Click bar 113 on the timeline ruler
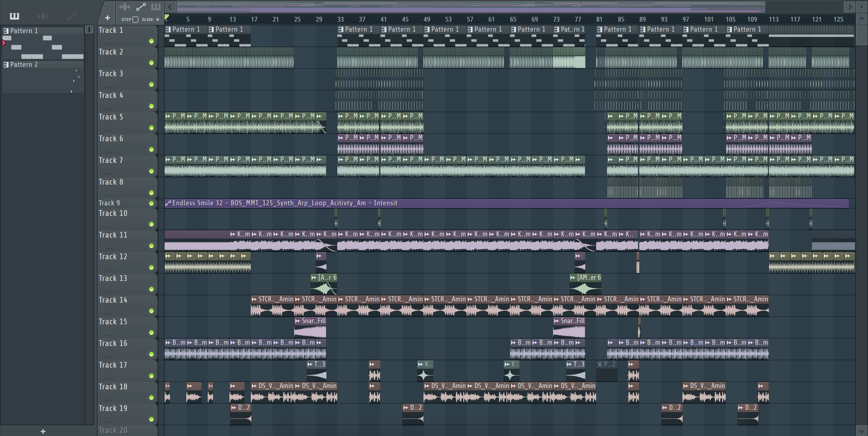The image size is (868, 436). tap(774, 20)
